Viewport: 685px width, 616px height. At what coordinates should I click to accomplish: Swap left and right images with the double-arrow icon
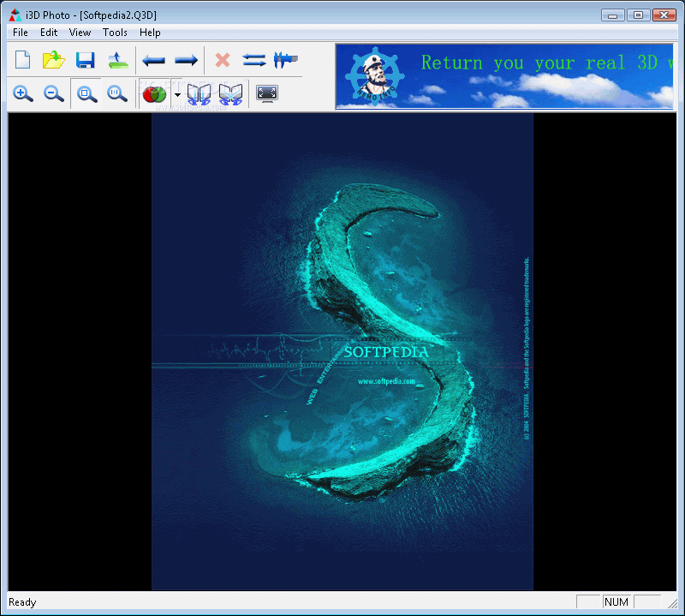pos(254,60)
